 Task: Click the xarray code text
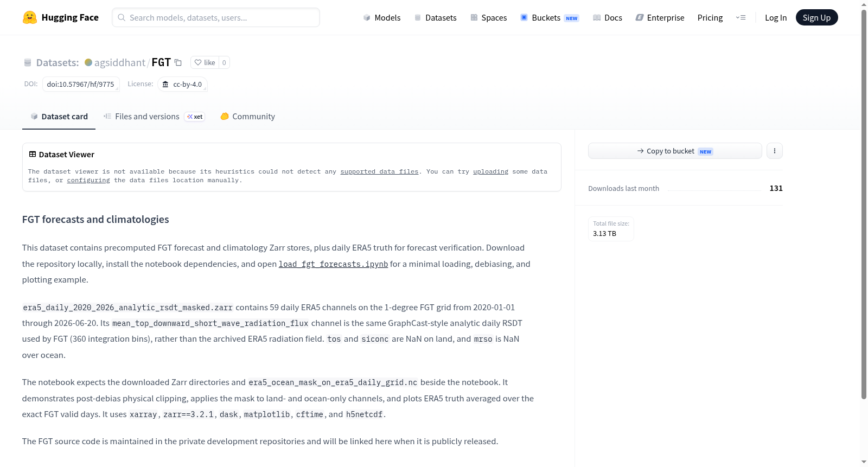pyautogui.click(x=143, y=414)
